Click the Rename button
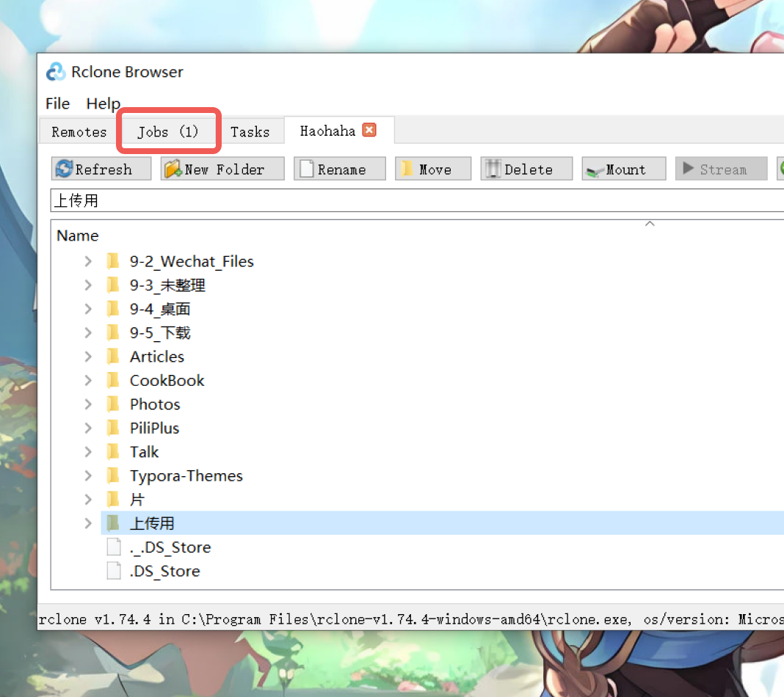The image size is (784, 697). [x=339, y=169]
